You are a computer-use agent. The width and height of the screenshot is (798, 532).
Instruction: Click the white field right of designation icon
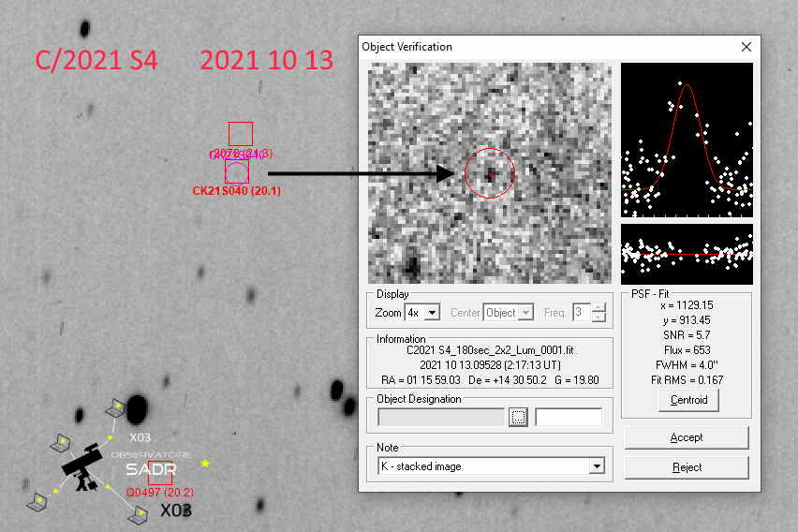tap(568, 417)
